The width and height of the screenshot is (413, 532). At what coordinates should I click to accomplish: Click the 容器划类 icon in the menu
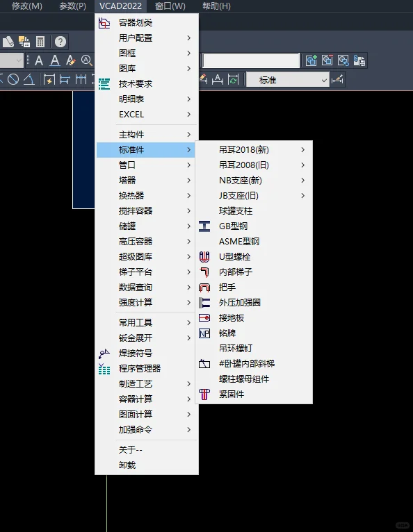click(x=104, y=23)
